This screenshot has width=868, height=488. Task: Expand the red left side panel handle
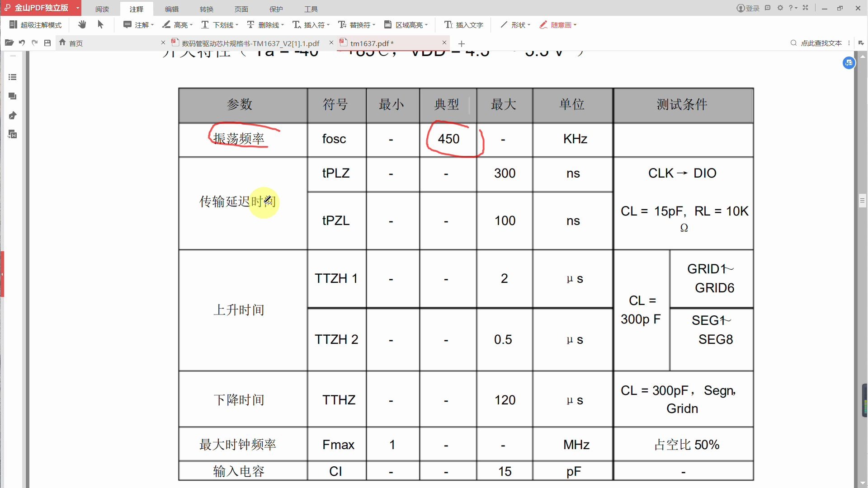[2, 274]
